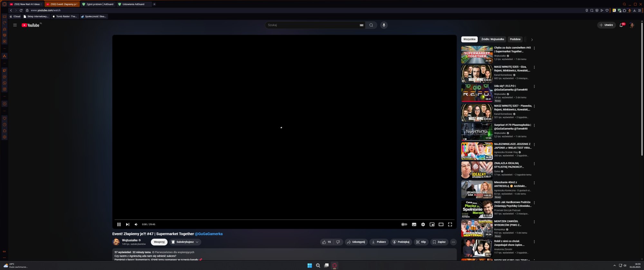Select the Wszystkie filter chip
Viewport: 644px width, 270px height.
469,39
